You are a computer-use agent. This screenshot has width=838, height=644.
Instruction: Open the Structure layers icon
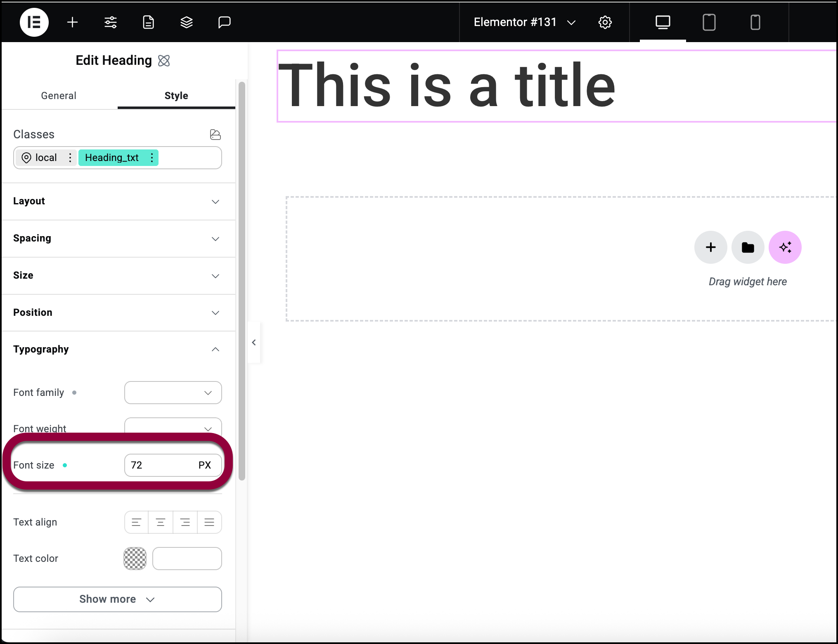tap(187, 22)
